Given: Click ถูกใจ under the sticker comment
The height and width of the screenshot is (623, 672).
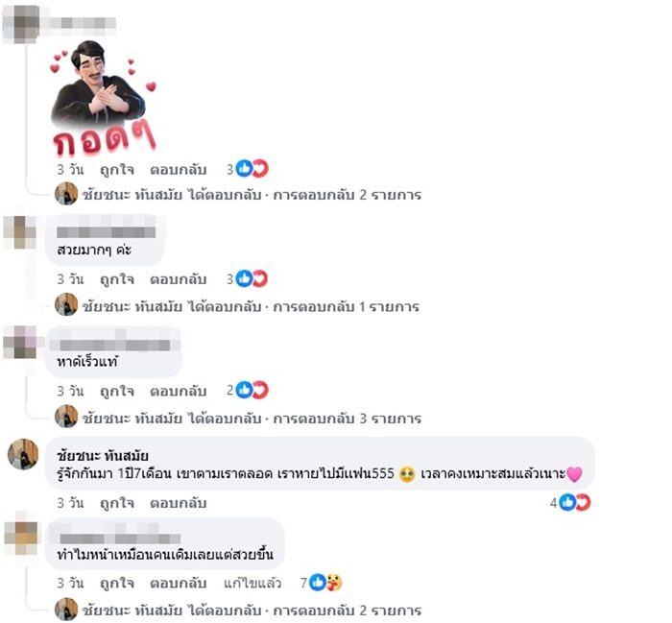Looking at the screenshot, I should pyautogui.click(x=116, y=170).
